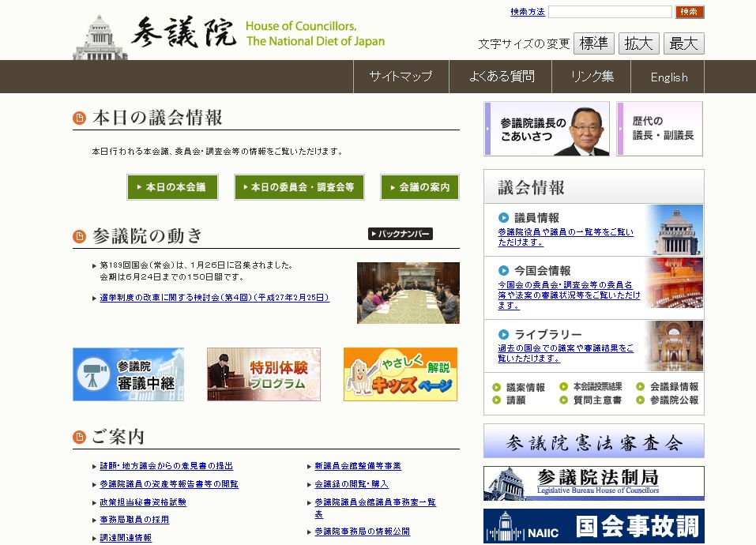Click orange icon beside 参議院の動き heading

tap(80, 236)
